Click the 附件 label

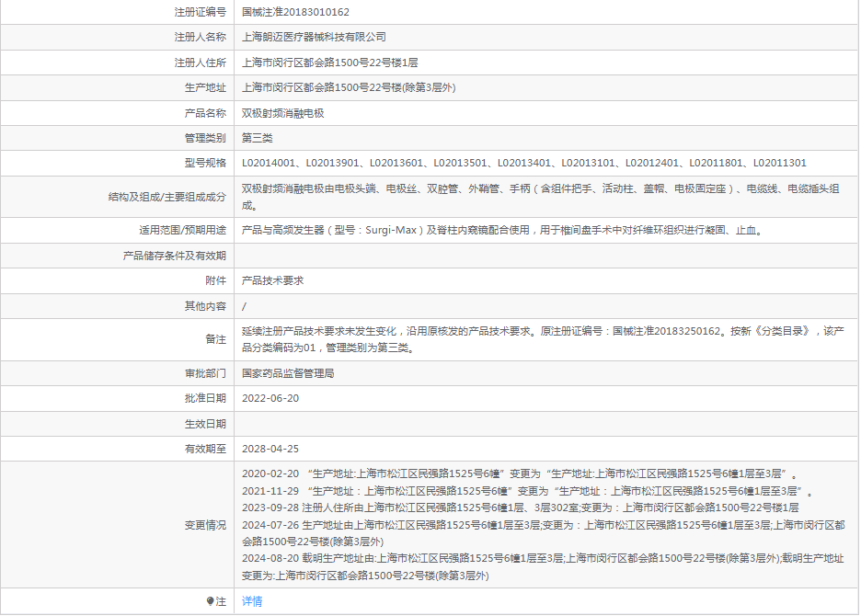(x=216, y=280)
